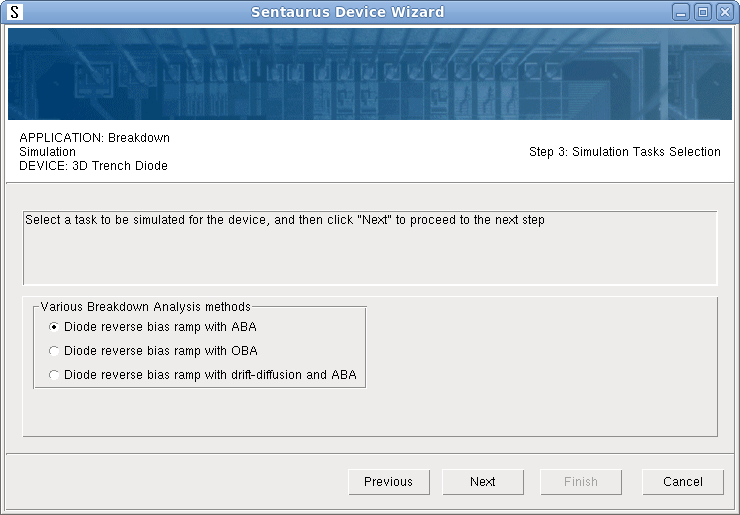Click the greyed-out Finish button
This screenshot has height=515, width=740.
tap(581, 482)
